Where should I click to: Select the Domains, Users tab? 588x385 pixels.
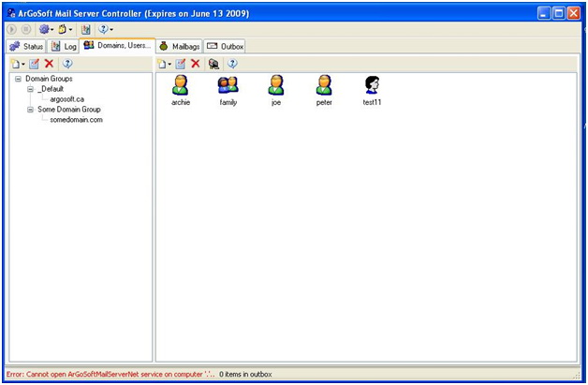point(117,45)
